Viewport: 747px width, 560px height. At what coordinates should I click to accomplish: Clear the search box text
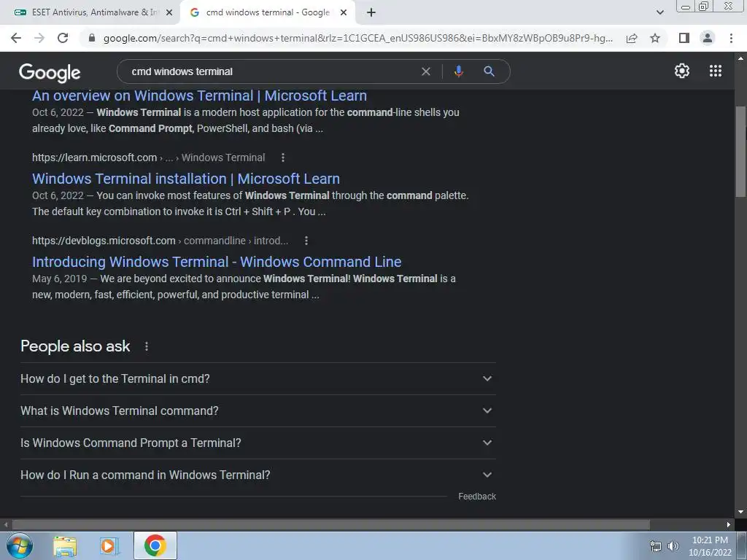[426, 71]
